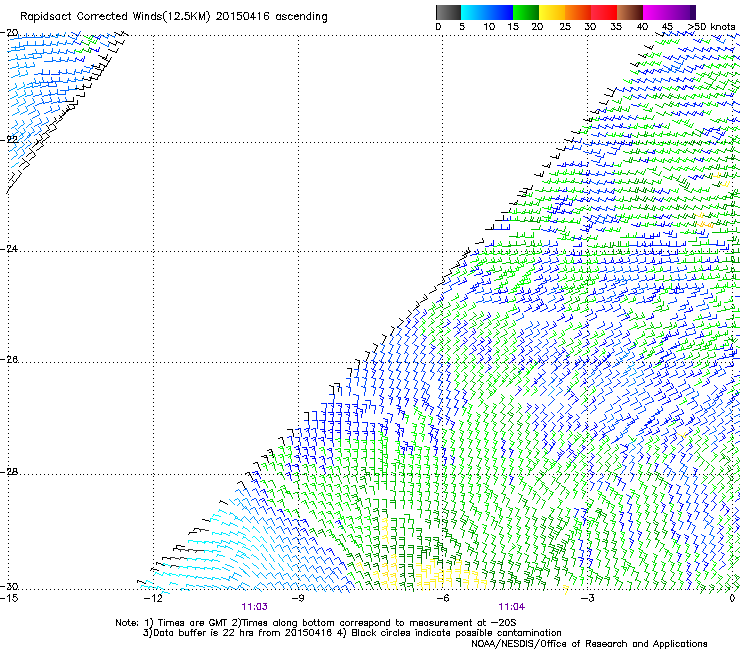Click the latitude axis label '-20'
The image size is (740, 650).
(9, 33)
